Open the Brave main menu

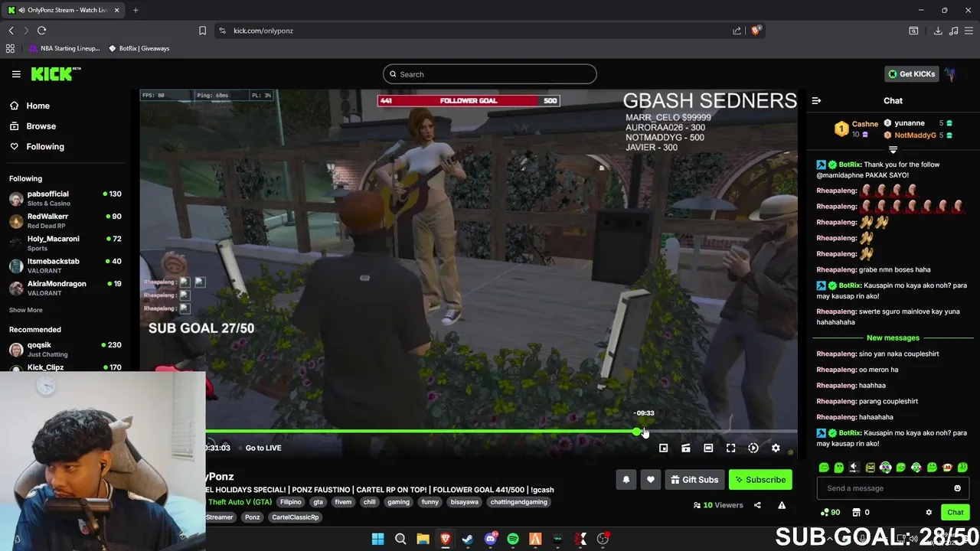point(969,31)
